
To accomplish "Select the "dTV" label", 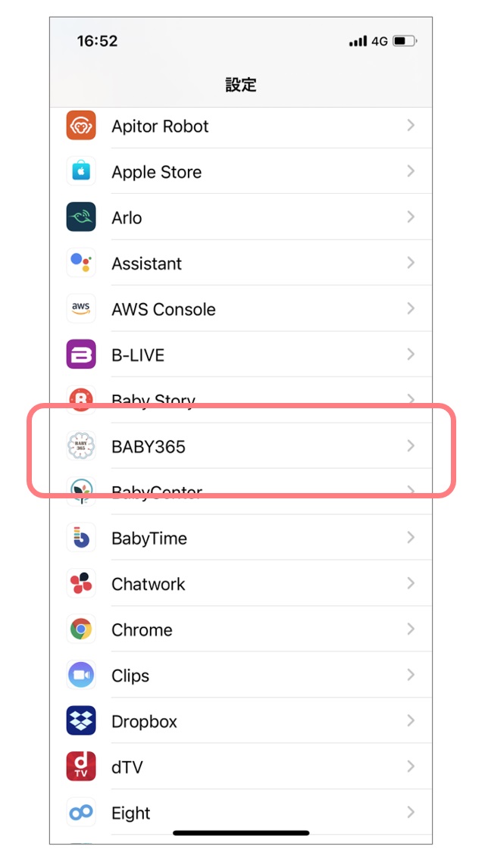I will (x=127, y=768).
